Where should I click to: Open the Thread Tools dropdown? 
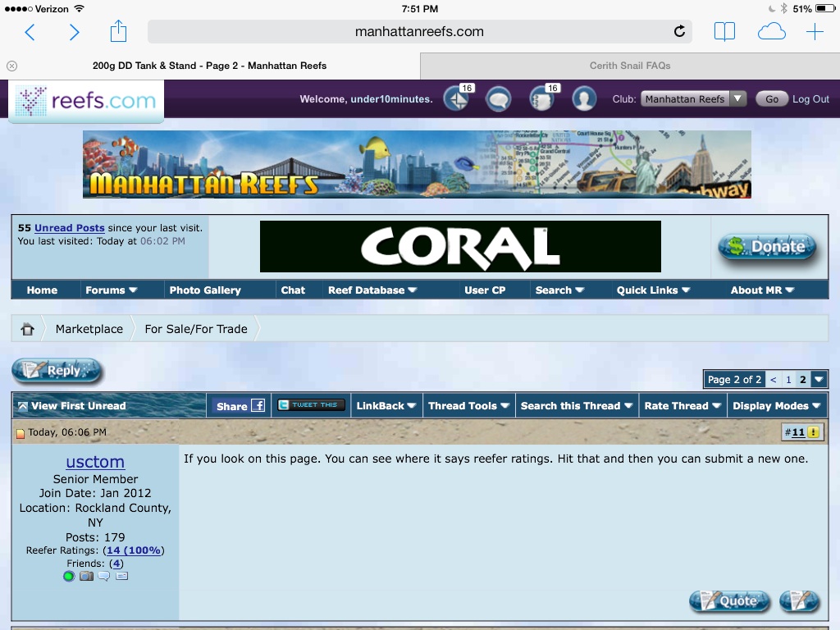tap(468, 405)
